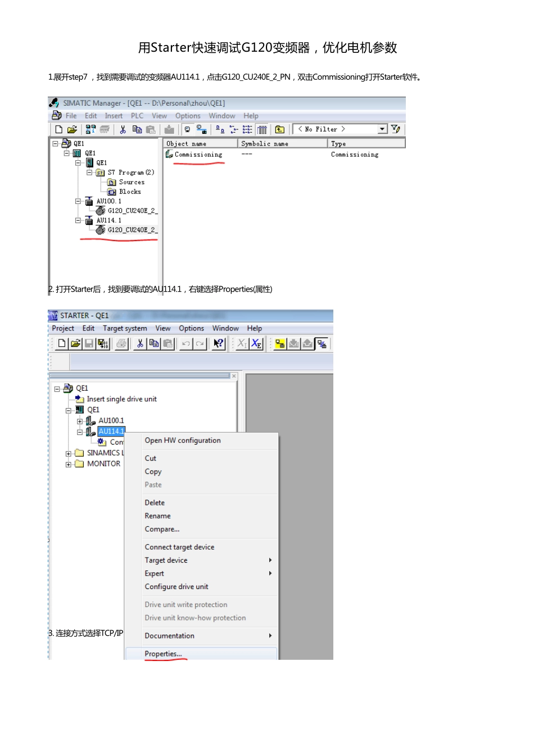Click Cut scissors icon in STARTER toolbar
The image size is (534, 756).
tap(140, 343)
